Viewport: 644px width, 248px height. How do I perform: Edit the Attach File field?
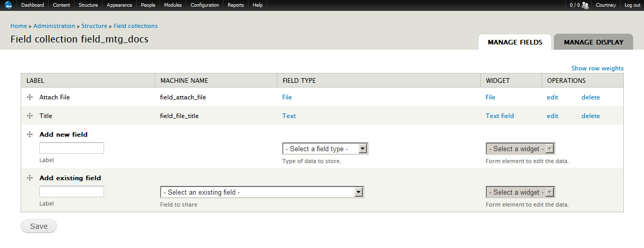552,97
